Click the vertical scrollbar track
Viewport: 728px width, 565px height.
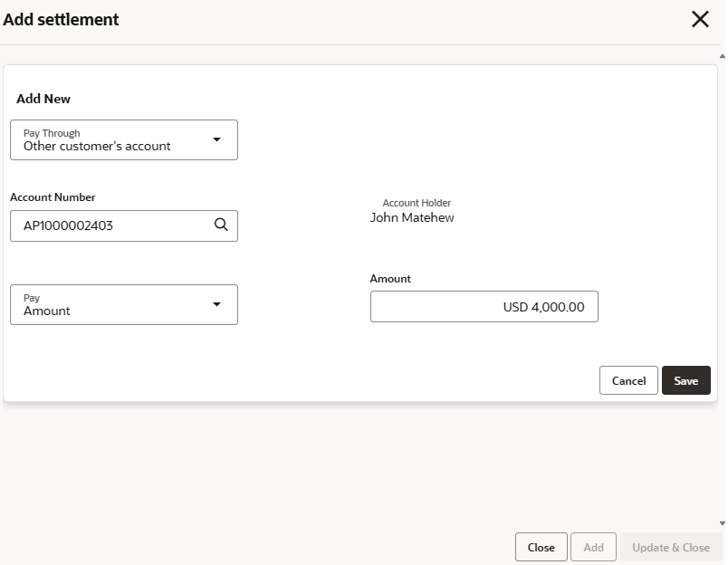722,290
